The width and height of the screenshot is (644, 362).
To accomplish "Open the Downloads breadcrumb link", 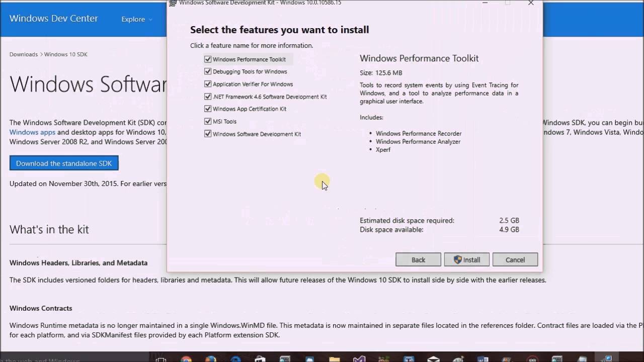I will [x=23, y=54].
